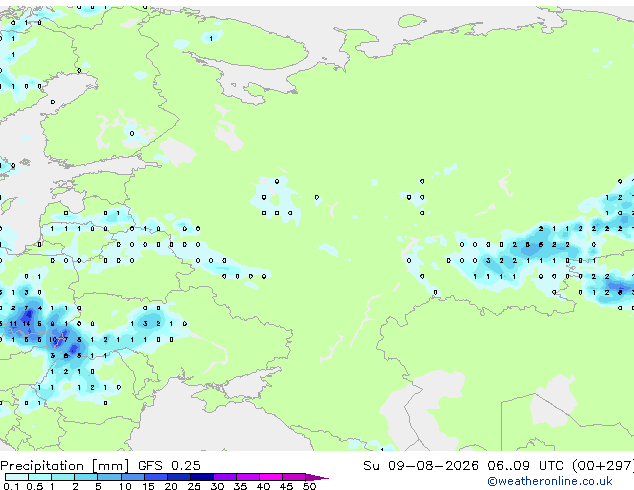Click the 25–30 mm navy legend swatch
Viewport: 634px width, 490px height.
[201, 477]
